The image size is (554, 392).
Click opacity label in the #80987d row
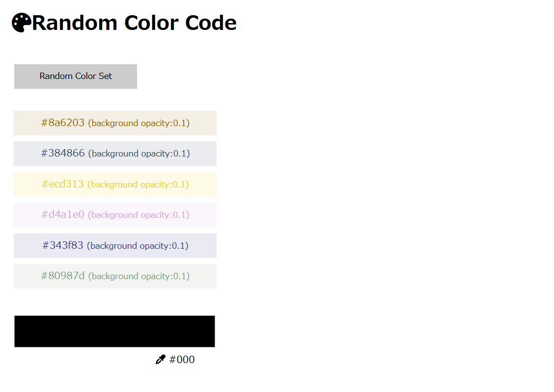click(138, 276)
